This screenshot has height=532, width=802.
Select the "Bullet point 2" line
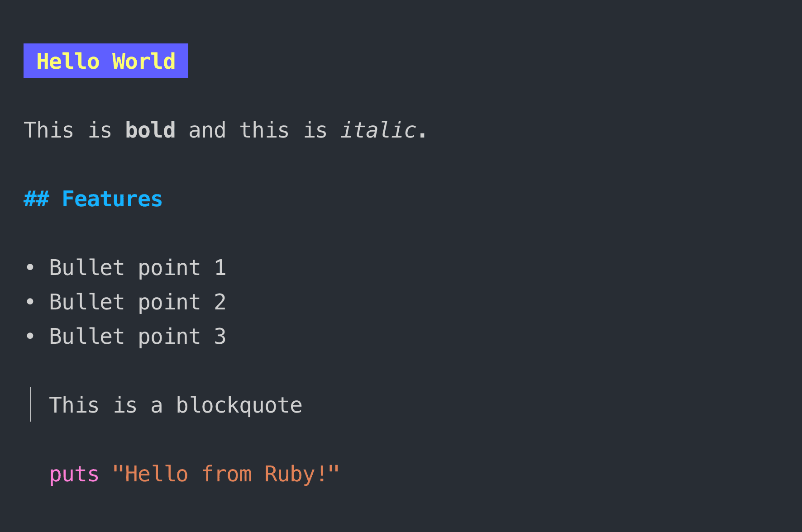pyautogui.click(x=137, y=302)
